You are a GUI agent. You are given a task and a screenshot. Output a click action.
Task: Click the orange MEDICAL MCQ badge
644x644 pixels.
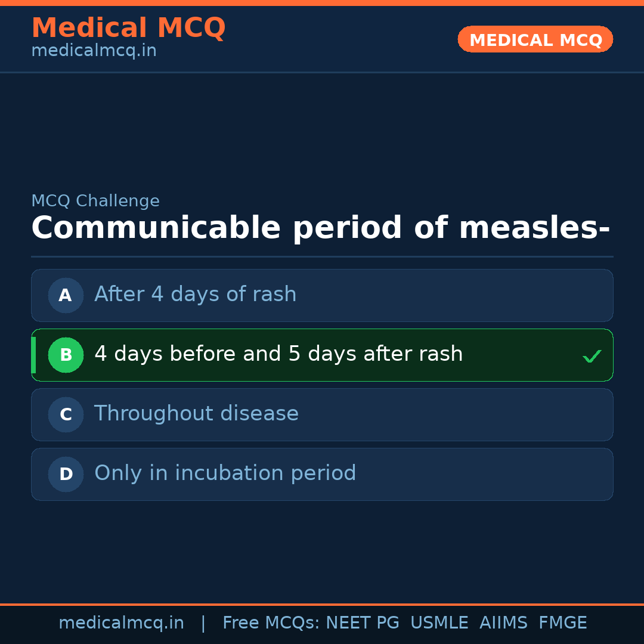[x=535, y=40]
